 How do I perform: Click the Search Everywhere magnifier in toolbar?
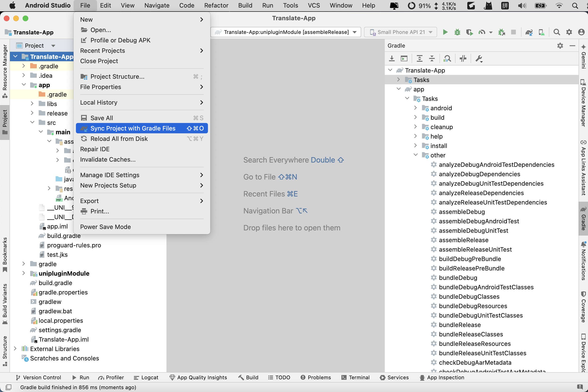pyautogui.click(x=557, y=32)
